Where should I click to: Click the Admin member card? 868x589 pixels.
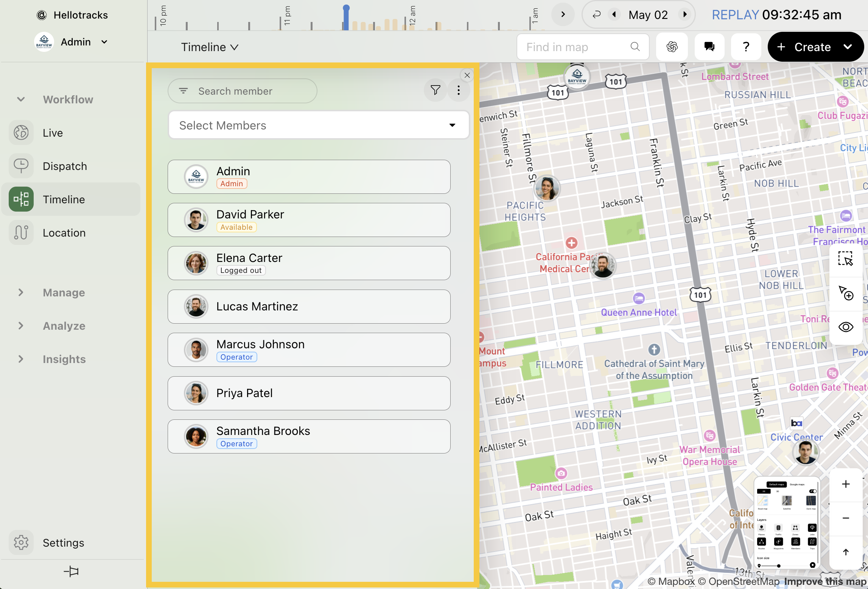[x=309, y=177]
